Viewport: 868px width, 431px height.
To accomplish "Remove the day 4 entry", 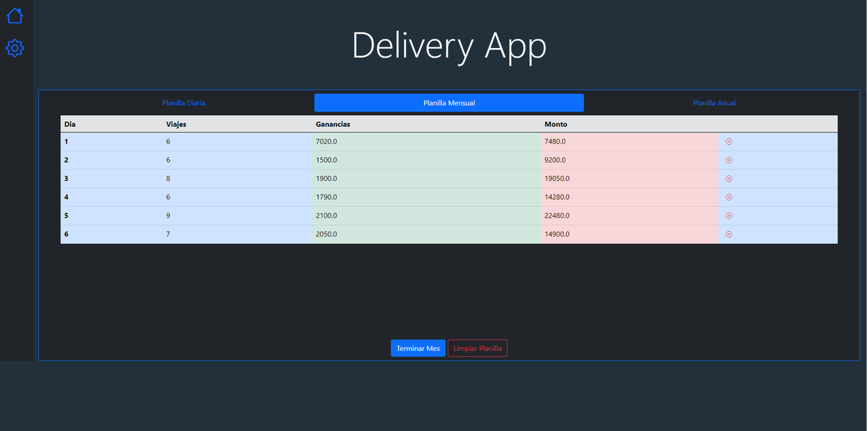I will point(729,197).
